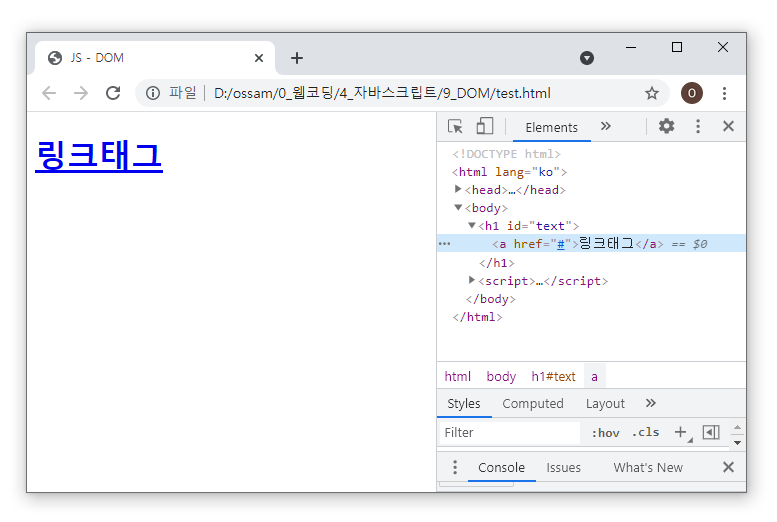Viewport: 777px width, 522px height.
Task: Show more DevTools panel tabs
Action: 606,126
